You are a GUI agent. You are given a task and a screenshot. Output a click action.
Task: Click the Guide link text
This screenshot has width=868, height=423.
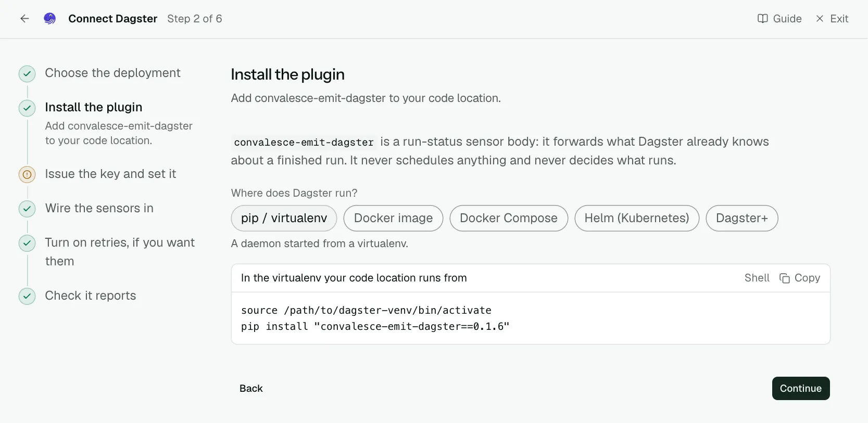pos(787,19)
